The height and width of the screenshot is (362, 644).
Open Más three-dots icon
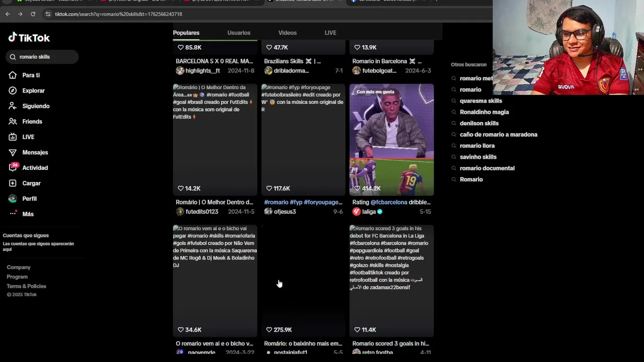(13, 214)
